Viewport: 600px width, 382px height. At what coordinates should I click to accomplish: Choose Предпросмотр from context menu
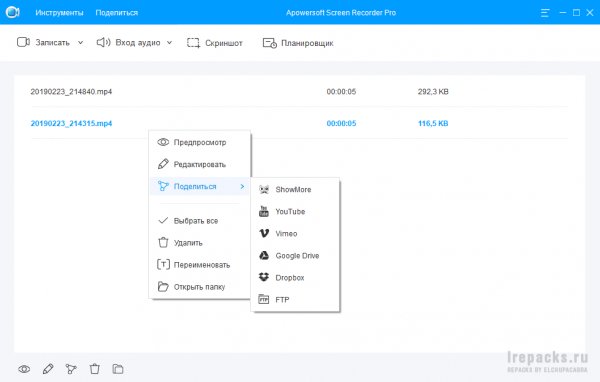200,142
